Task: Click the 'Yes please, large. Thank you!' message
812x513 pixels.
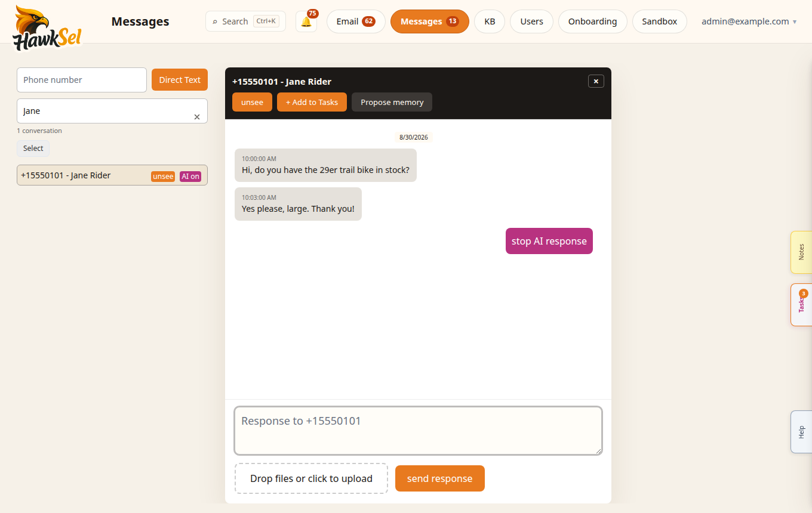Action: coord(298,204)
